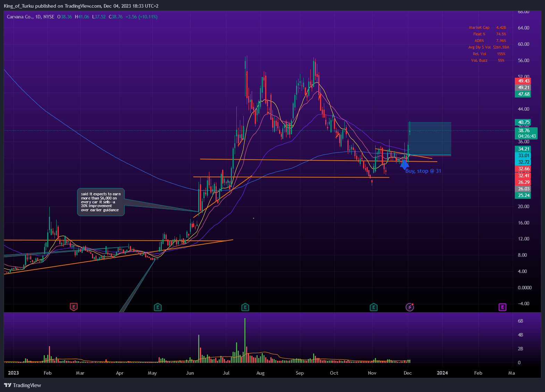Click the close value C38.76 in header
545x392 pixels.
click(116, 17)
